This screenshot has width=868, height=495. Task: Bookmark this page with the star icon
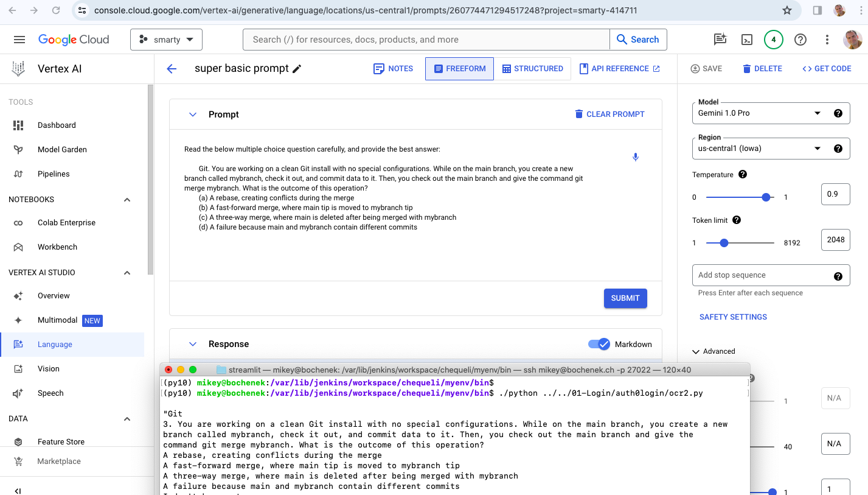click(786, 10)
